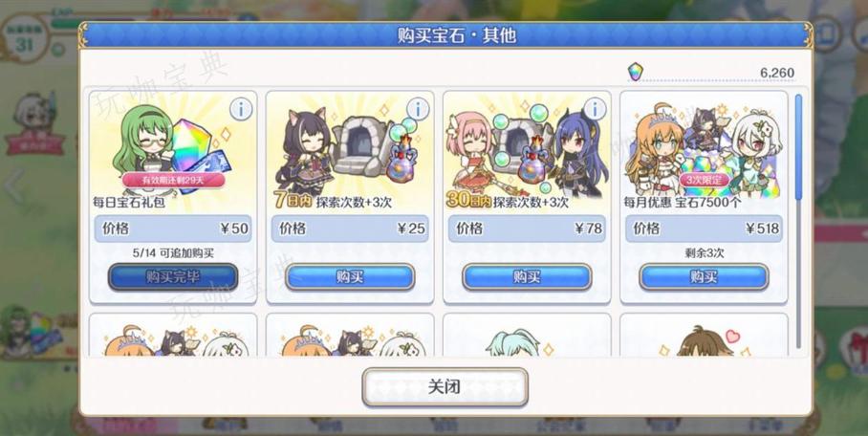Image resolution: width=868 pixels, height=436 pixels.
Task: Click the vertical scrollbar of the shop list
Action: point(798,222)
